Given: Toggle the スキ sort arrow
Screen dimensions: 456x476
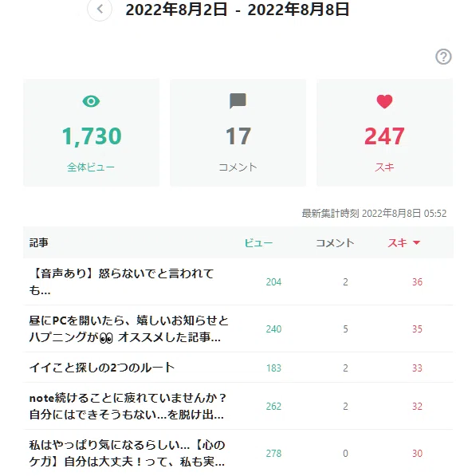Looking at the screenshot, I should point(416,242).
